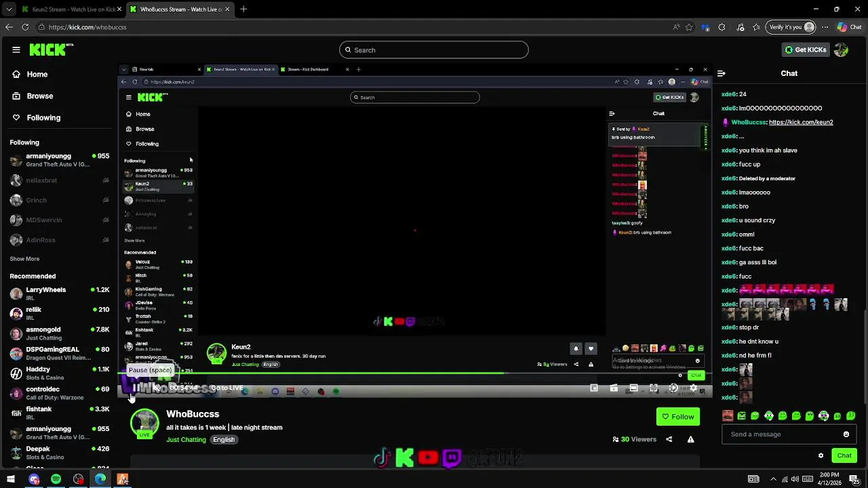Click the English language tag
The width and height of the screenshot is (868, 488).
tap(224, 440)
